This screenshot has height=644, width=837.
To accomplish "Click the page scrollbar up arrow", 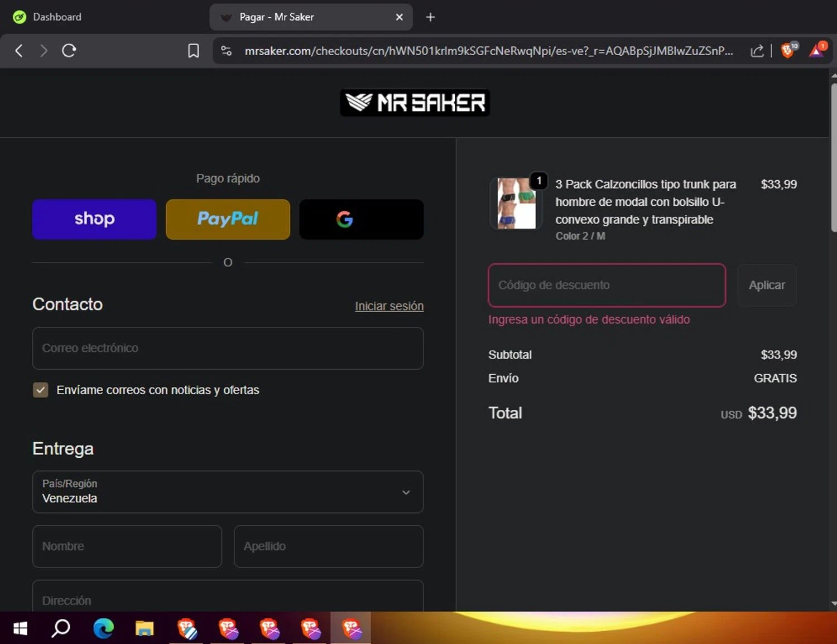I will [x=833, y=75].
